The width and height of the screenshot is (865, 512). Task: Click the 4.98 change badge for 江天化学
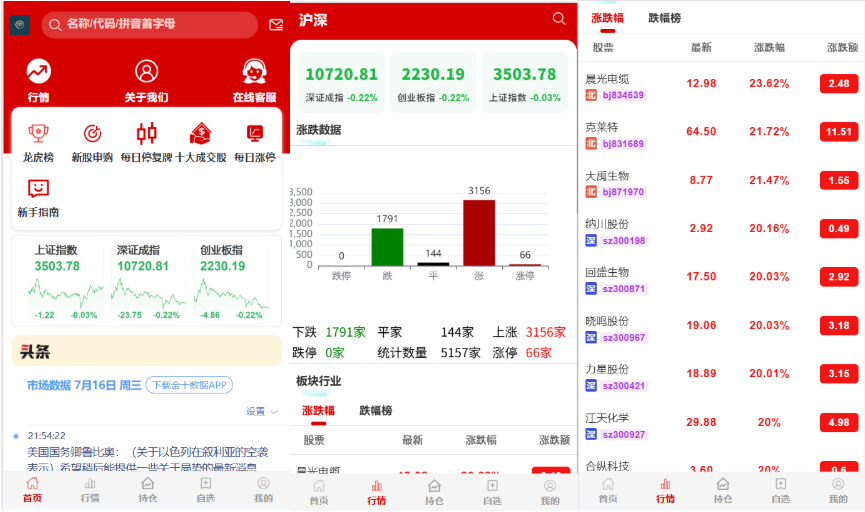pyautogui.click(x=839, y=423)
